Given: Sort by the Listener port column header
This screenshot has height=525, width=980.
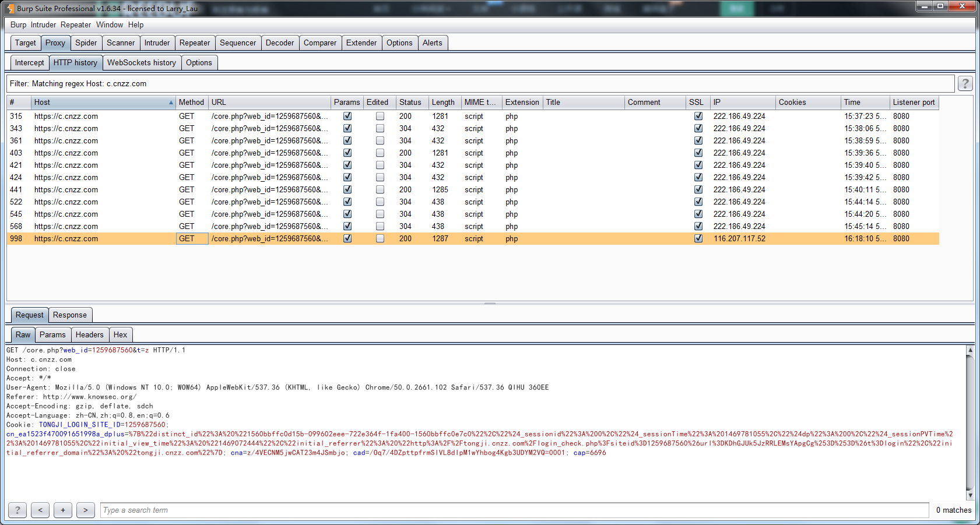Looking at the screenshot, I should click(914, 102).
